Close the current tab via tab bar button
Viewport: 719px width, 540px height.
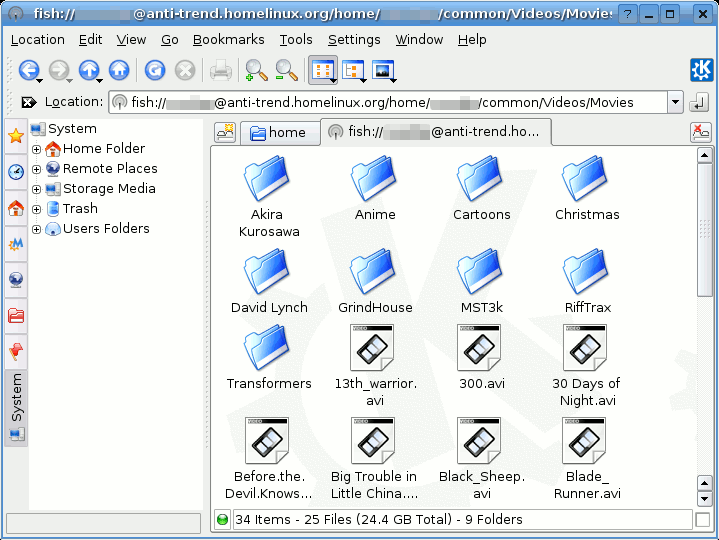(701, 132)
